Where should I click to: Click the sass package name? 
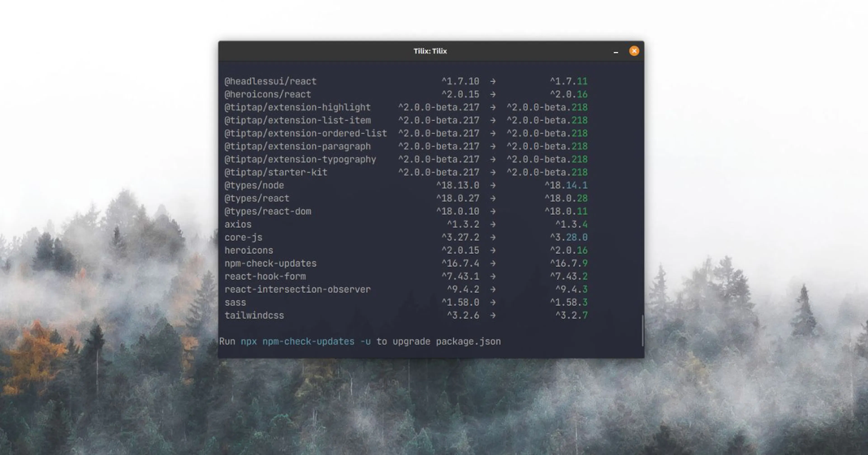pyautogui.click(x=235, y=303)
